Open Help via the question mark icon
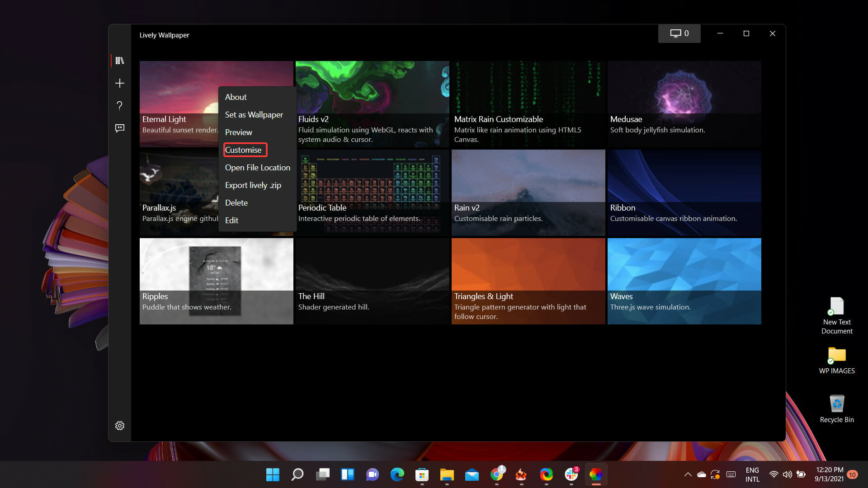The image size is (868, 488). pyautogui.click(x=119, y=106)
